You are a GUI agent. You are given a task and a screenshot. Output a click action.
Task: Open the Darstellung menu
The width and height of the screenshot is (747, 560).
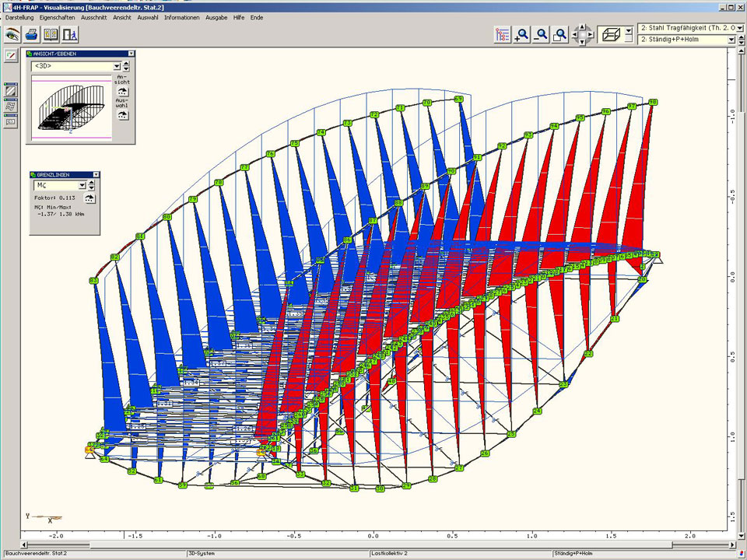pyautogui.click(x=19, y=17)
